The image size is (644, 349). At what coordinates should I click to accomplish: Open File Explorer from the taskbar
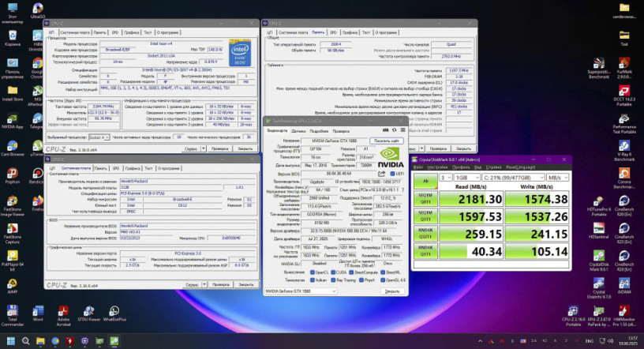pos(40,341)
